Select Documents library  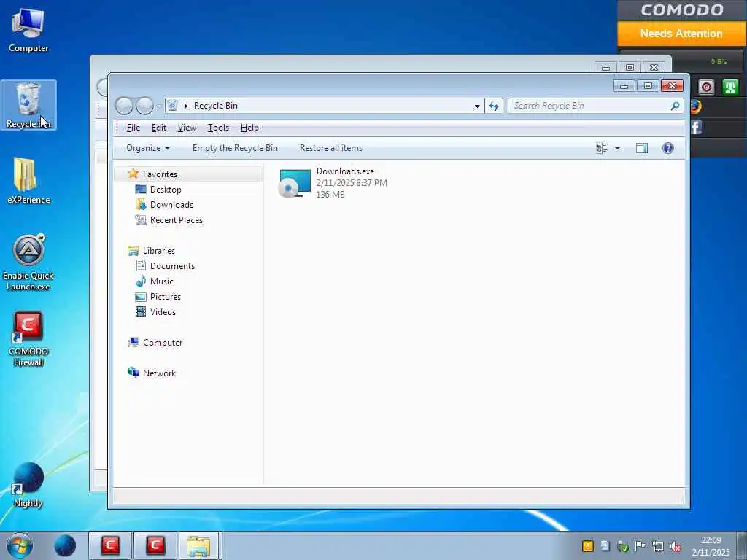(172, 266)
